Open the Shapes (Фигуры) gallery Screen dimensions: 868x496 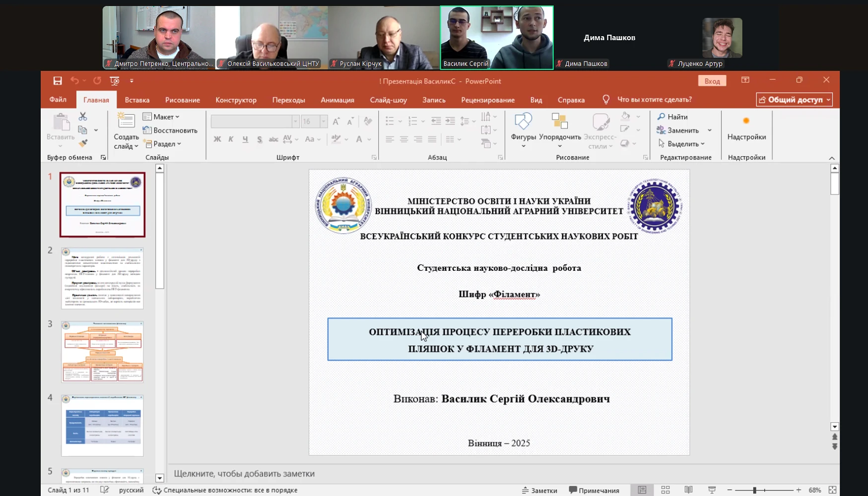pos(523,122)
